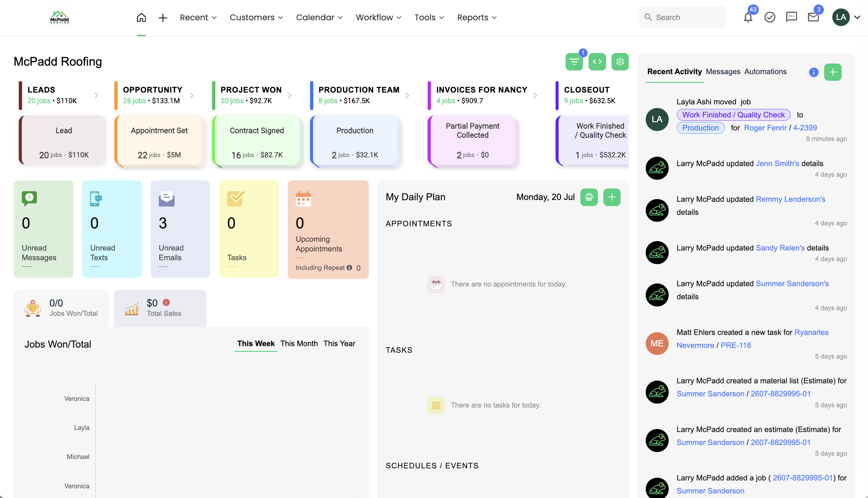
Task: Click in the Search field
Action: pos(682,17)
